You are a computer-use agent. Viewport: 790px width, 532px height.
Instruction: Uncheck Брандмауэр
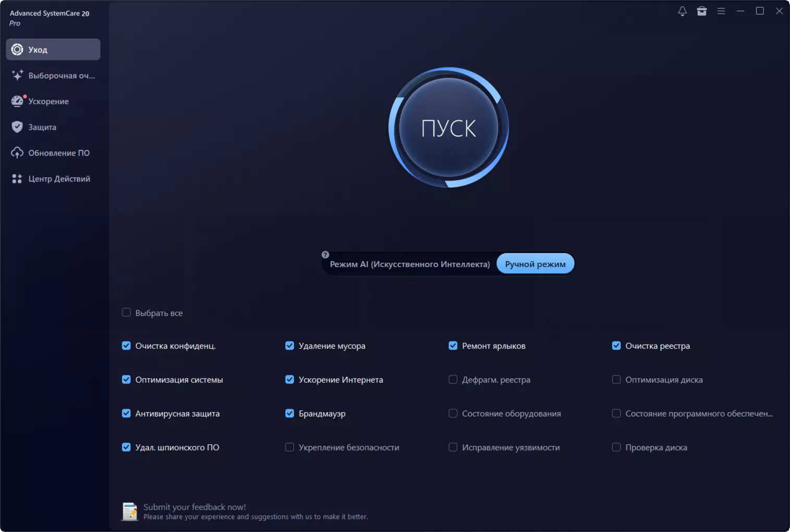tap(289, 414)
